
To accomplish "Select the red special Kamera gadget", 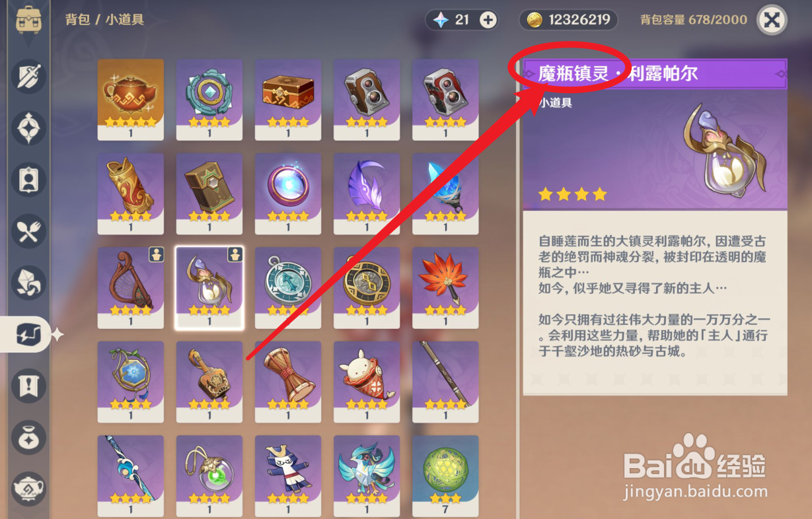I will tap(445, 99).
